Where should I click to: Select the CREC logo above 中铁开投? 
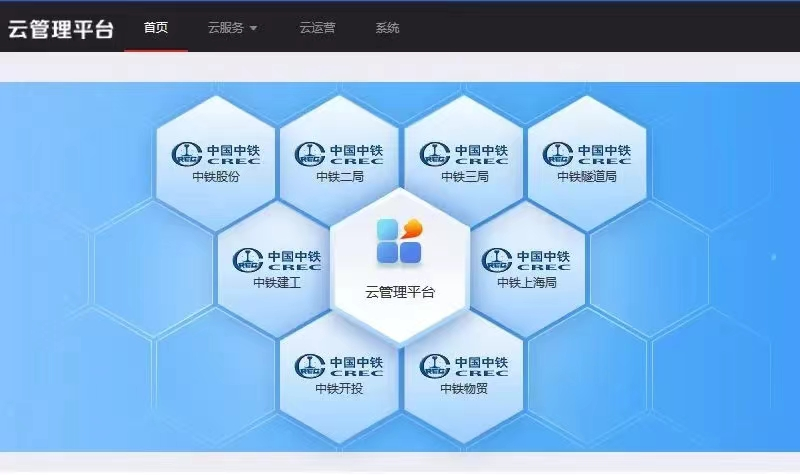tap(339, 366)
